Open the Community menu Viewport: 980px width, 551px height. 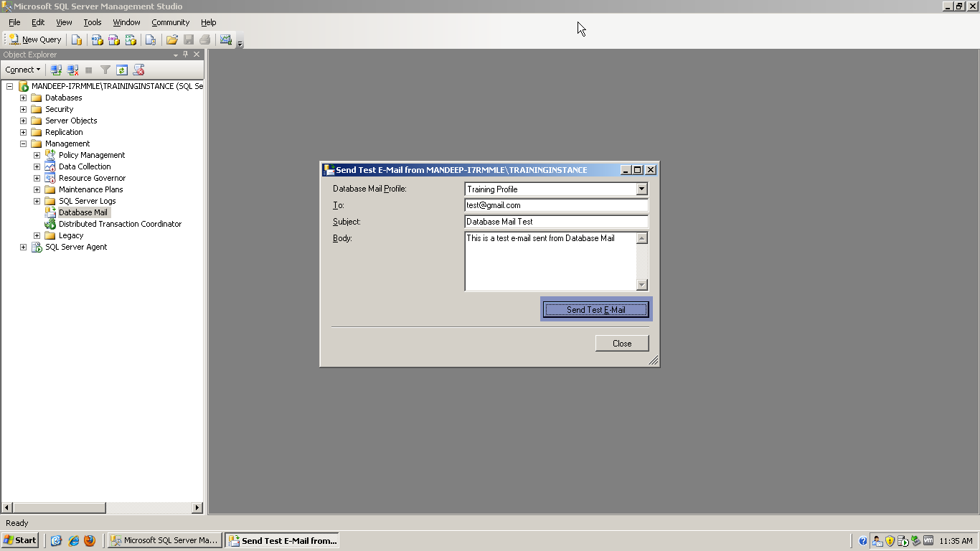point(170,22)
